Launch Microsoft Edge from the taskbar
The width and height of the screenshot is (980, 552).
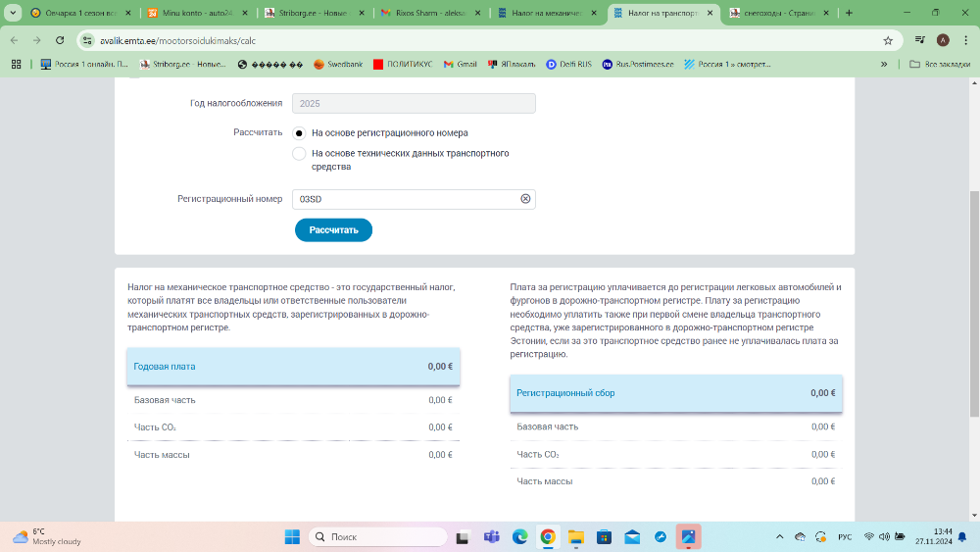520,537
